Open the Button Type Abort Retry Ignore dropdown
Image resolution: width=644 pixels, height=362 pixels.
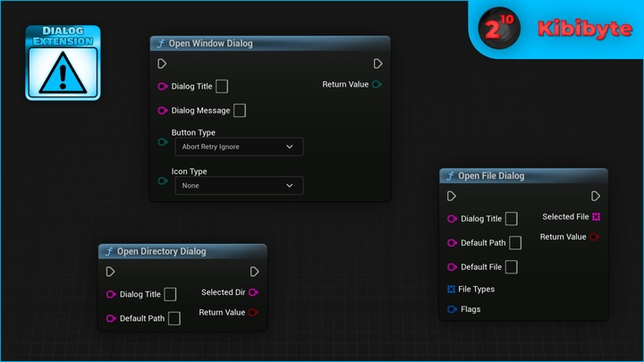coord(239,147)
